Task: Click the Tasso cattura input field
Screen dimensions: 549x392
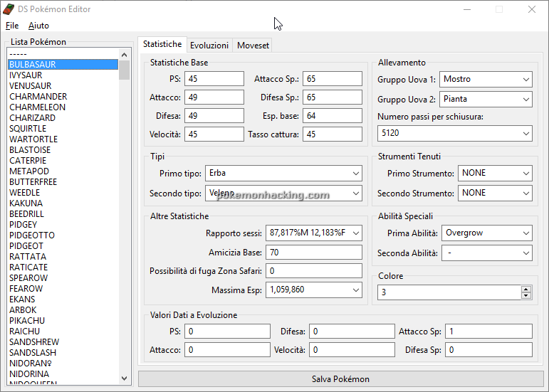Action: (333, 134)
